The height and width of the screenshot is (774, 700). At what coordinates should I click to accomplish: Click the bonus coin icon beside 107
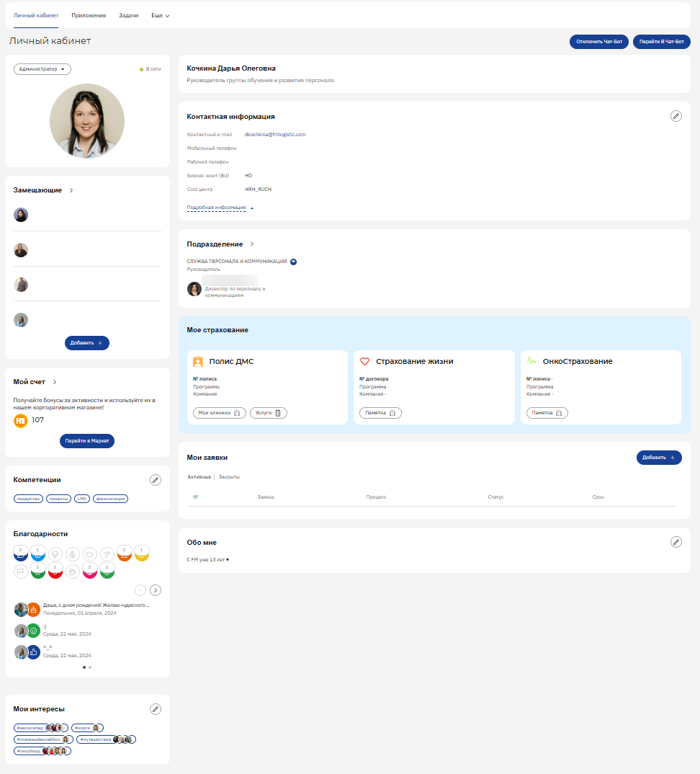(21, 420)
